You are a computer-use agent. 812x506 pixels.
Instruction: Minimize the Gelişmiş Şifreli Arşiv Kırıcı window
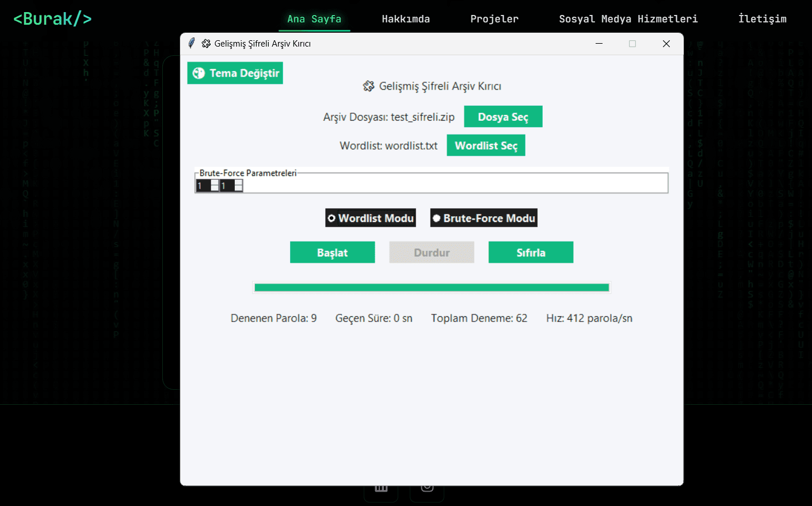pos(599,44)
